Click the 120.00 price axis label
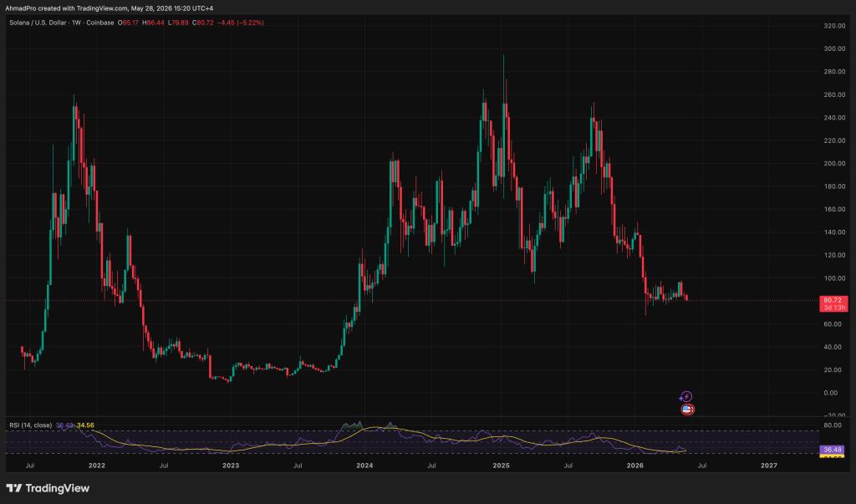The width and height of the screenshot is (856, 504). [834, 255]
